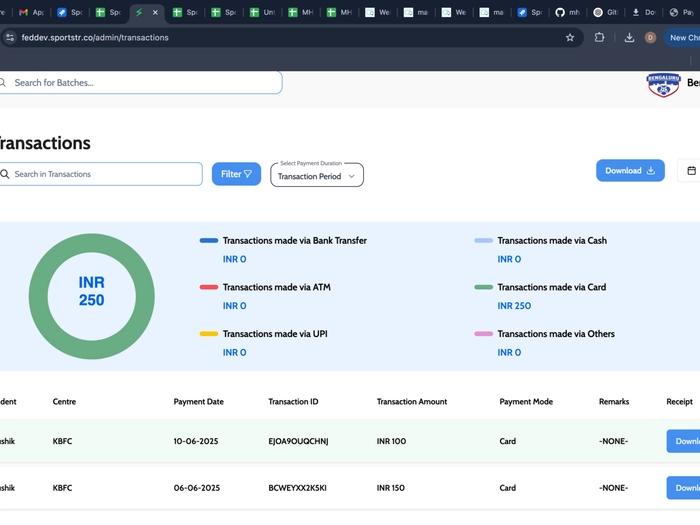The height and width of the screenshot is (525, 700).
Task: Focus the Search in Transactions field
Action: [x=105, y=174]
